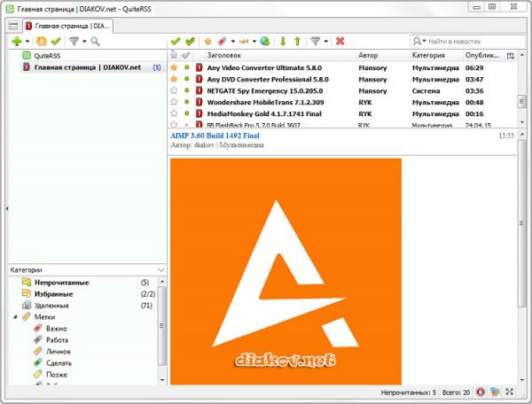532x404 pixels.
Task: Toggle fullscreen status bar icon
Action: pos(509,392)
